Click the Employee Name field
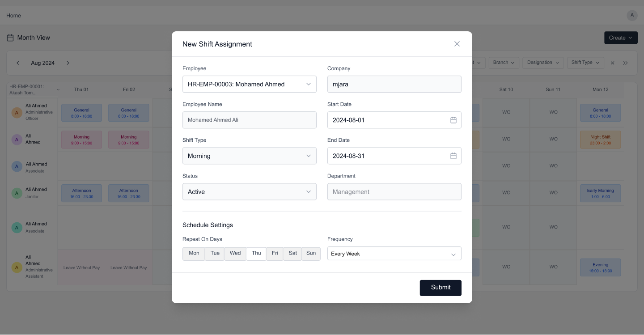 [250, 120]
